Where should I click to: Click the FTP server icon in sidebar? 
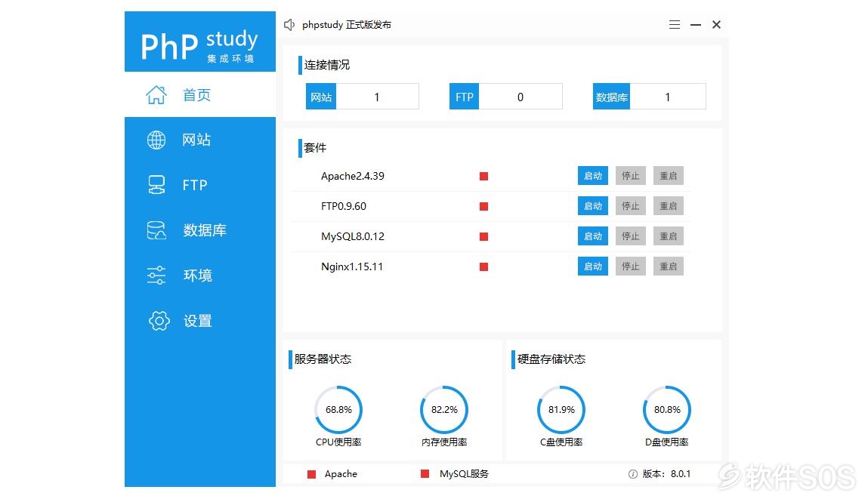156,185
